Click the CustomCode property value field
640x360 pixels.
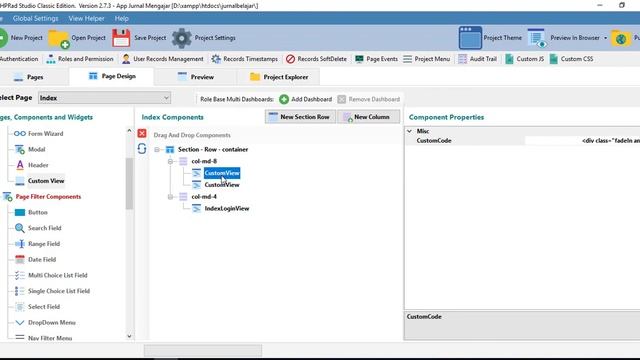click(582, 141)
